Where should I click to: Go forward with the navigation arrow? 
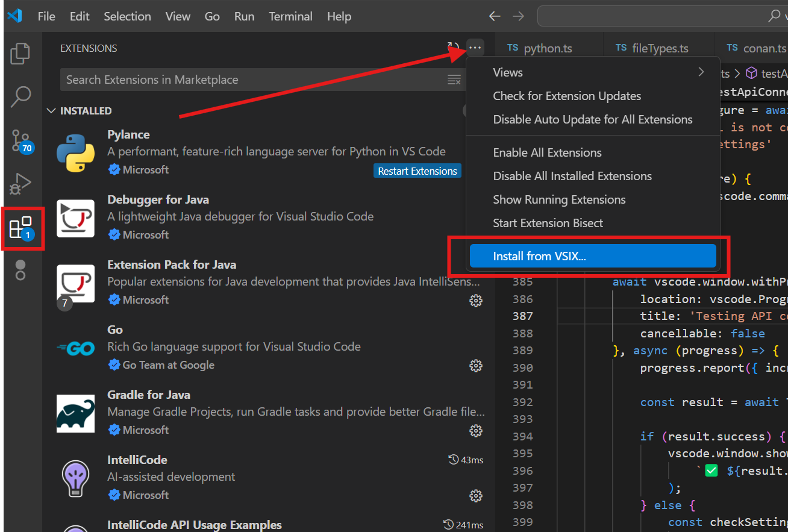[x=519, y=16]
